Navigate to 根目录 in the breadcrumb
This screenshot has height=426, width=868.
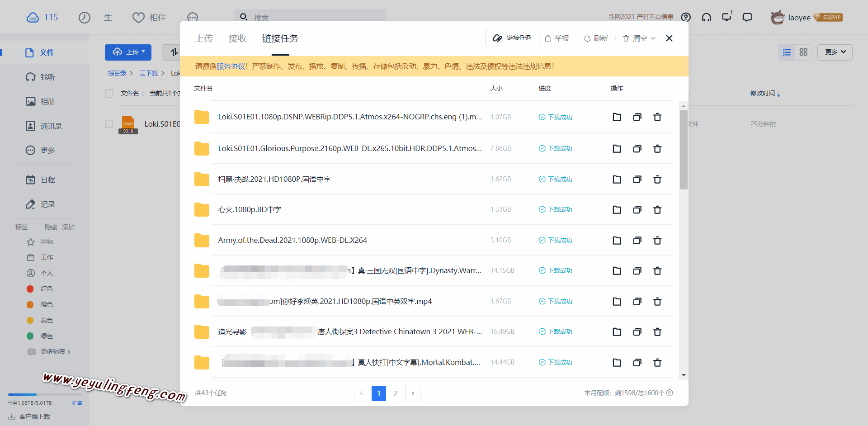(x=117, y=73)
